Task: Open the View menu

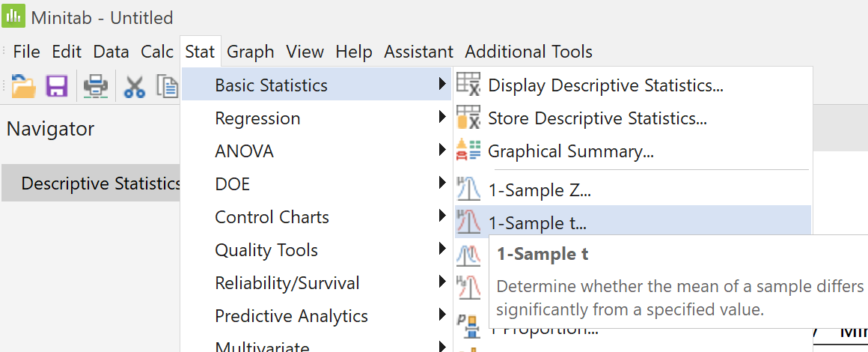Action: 305,52
